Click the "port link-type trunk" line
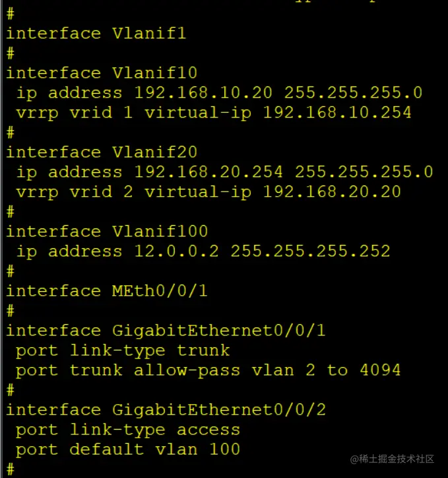 coord(123,351)
